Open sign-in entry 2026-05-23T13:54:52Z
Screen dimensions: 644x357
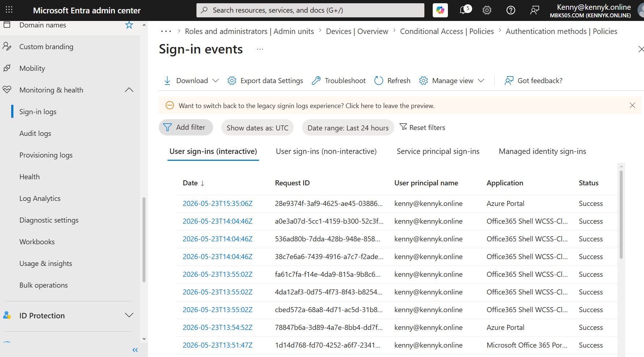tap(217, 327)
